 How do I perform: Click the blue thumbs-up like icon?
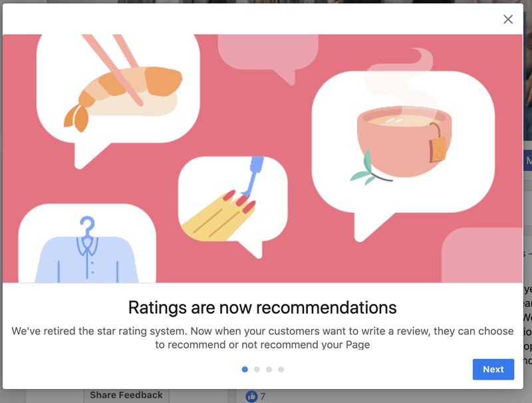[x=251, y=396]
